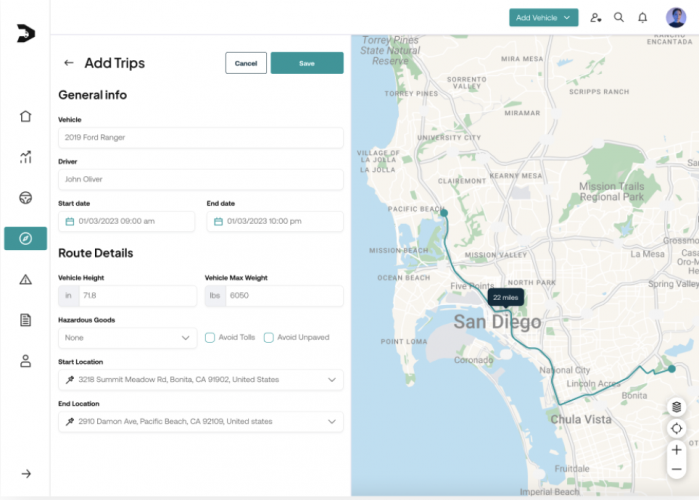699x500 pixels.
Task: Expand the Hazardous Goods dropdown
Action: pyautogui.click(x=127, y=338)
